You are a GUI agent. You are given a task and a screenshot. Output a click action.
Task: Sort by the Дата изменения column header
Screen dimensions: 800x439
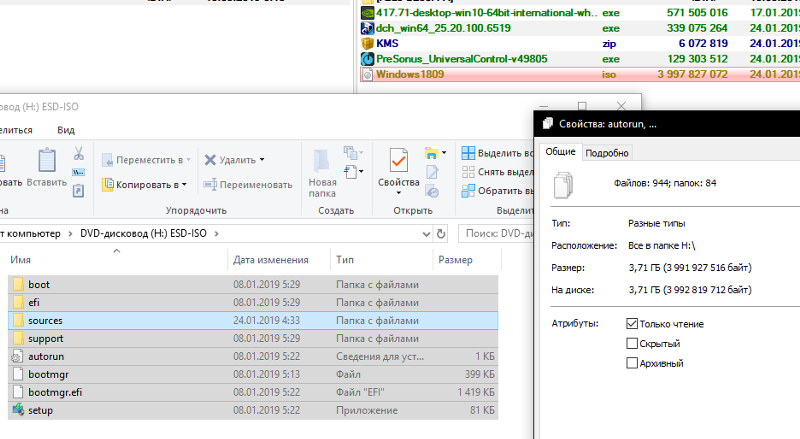270,260
